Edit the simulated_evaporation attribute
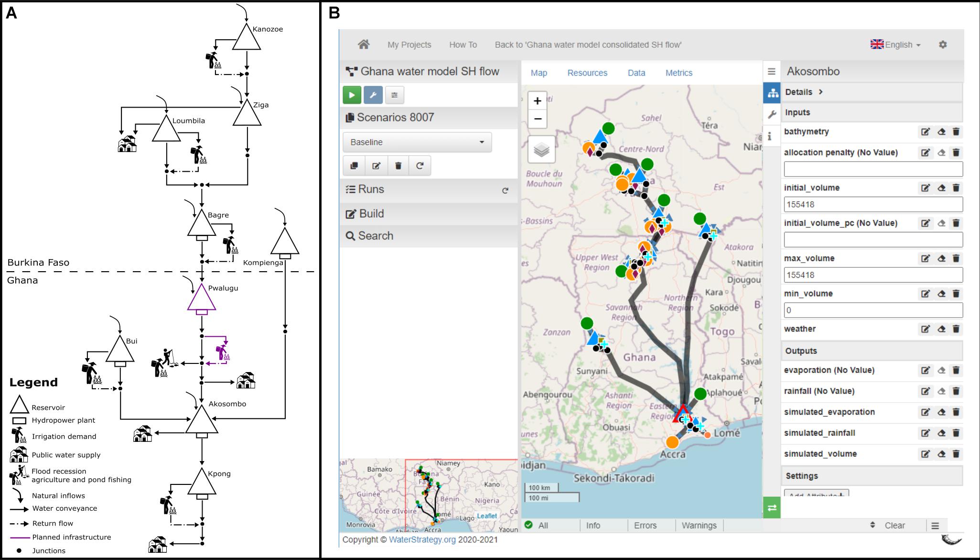The width and height of the screenshot is (980, 560). click(926, 412)
